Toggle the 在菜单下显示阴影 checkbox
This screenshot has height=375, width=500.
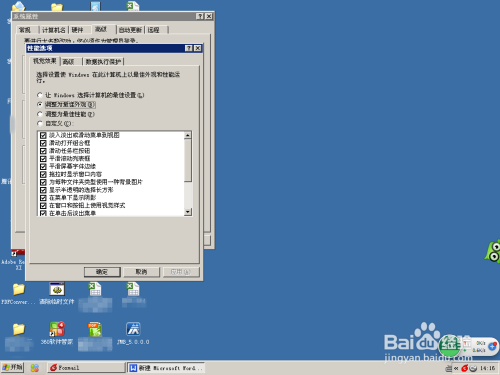(x=43, y=198)
